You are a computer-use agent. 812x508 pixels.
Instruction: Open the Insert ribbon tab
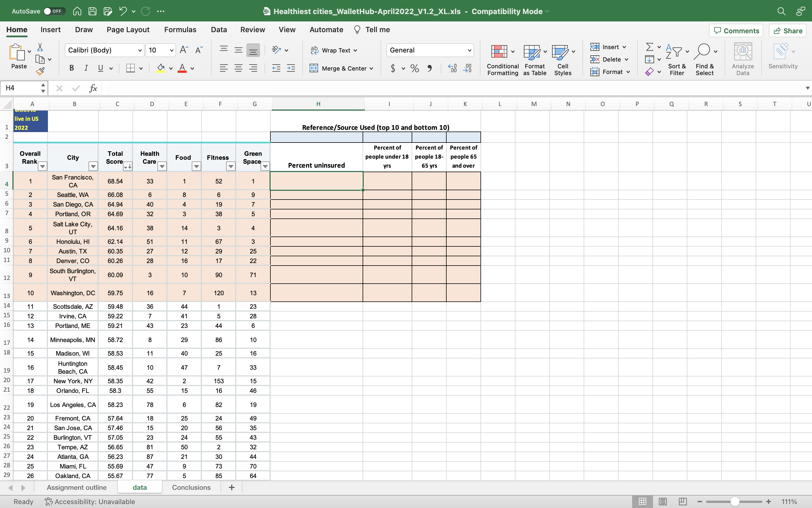pos(51,30)
